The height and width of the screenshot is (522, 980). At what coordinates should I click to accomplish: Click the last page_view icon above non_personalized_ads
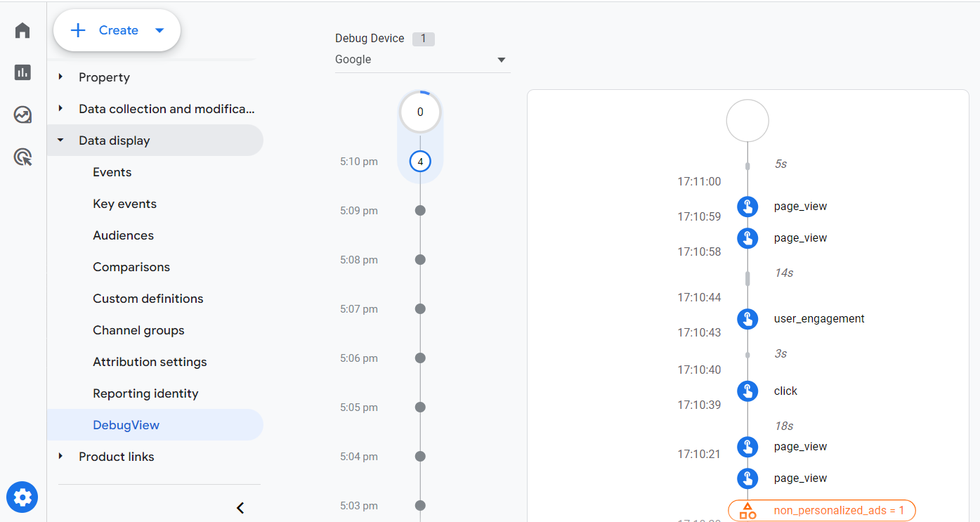747,478
